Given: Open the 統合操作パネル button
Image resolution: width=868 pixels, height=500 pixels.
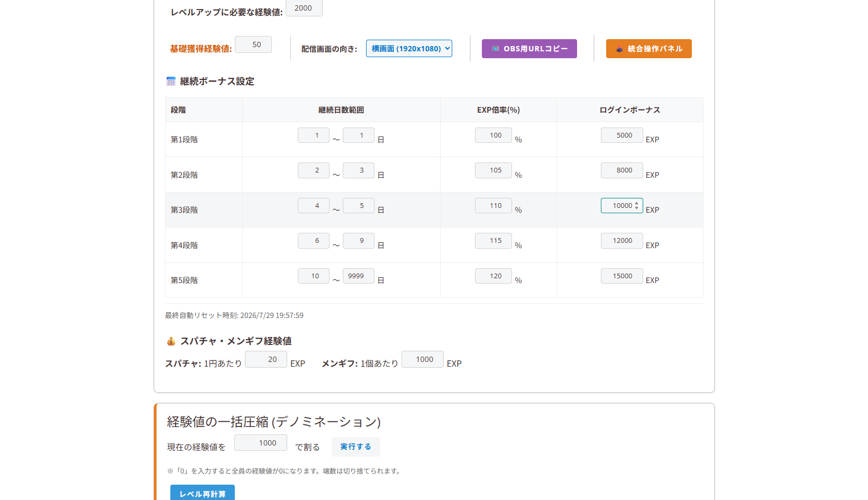Looking at the screenshot, I should point(648,49).
